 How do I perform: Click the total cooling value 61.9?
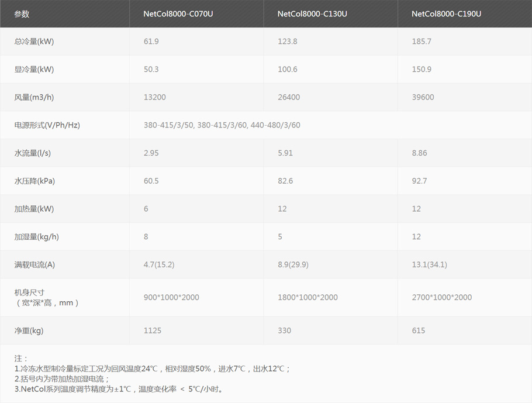tap(151, 42)
